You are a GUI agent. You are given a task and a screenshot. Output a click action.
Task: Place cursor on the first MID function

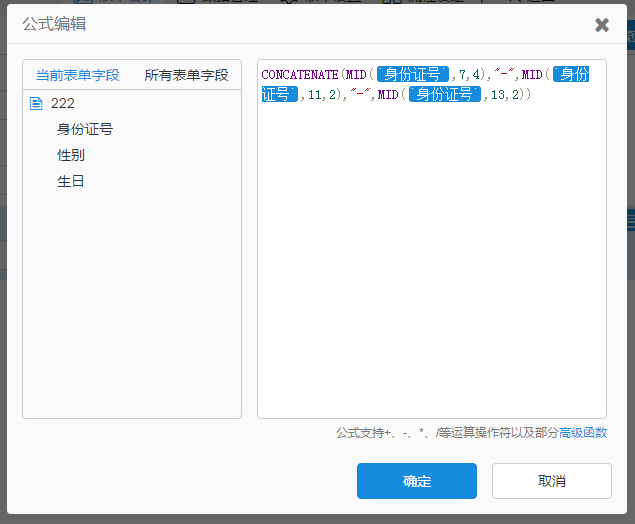[x=356, y=75]
